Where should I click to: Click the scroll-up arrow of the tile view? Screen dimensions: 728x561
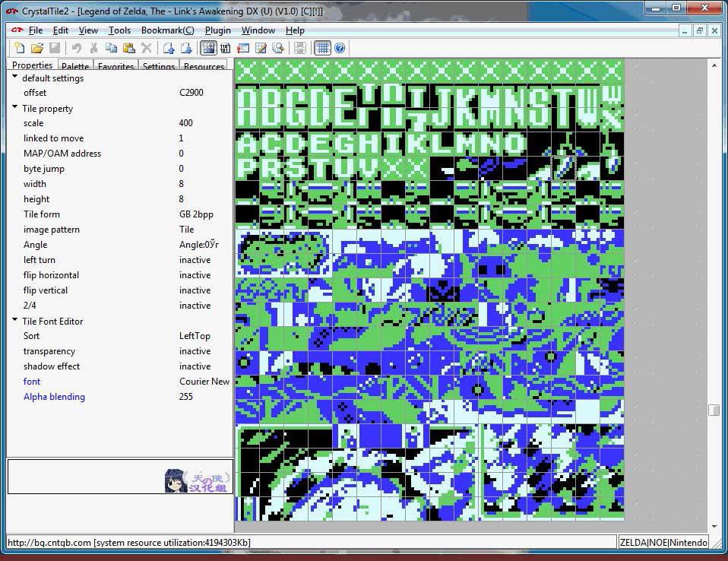click(x=714, y=65)
